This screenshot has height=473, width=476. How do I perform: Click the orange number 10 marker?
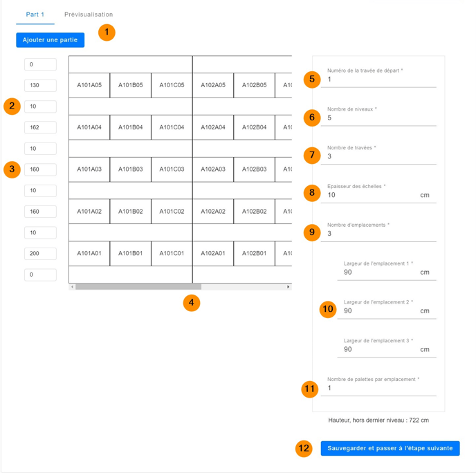tap(328, 309)
